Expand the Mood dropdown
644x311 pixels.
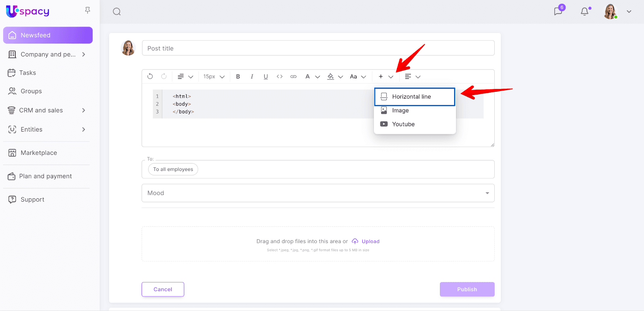coord(487,193)
